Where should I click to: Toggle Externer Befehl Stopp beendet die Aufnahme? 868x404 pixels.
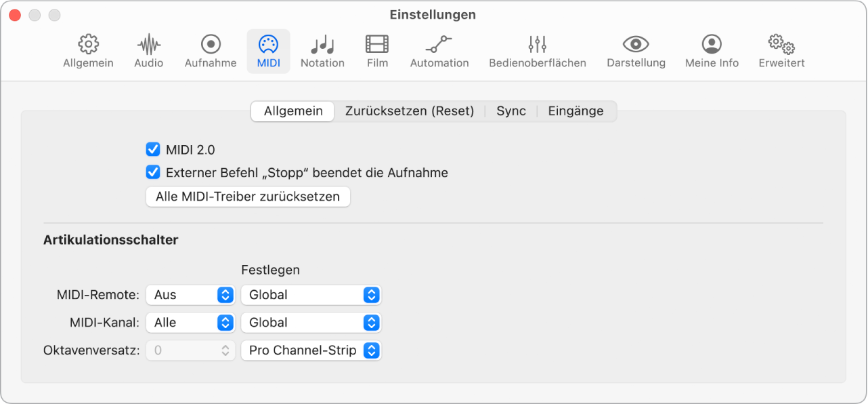point(153,172)
